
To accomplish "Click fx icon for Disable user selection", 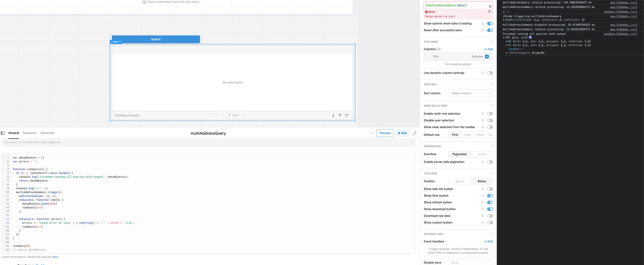I will coord(483,120).
